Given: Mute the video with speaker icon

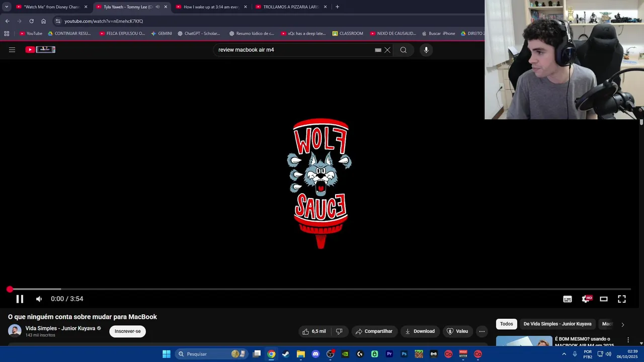Looking at the screenshot, I should [x=39, y=299].
